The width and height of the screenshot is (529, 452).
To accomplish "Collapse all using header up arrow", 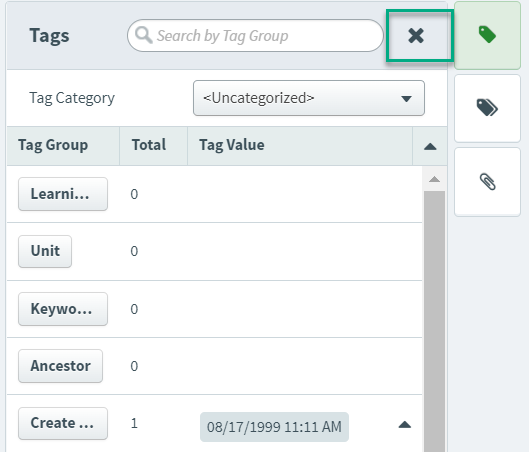I will (x=430, y=146).
